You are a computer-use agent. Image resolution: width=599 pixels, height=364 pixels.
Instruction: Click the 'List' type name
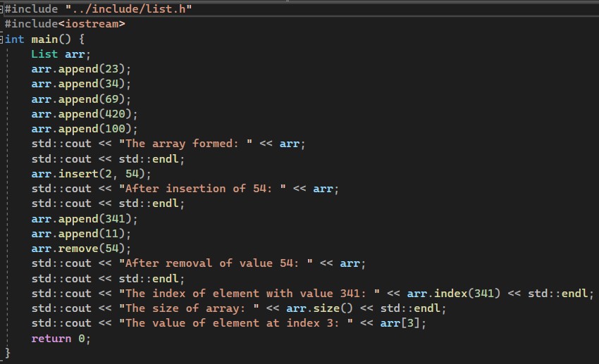point(44,54)
